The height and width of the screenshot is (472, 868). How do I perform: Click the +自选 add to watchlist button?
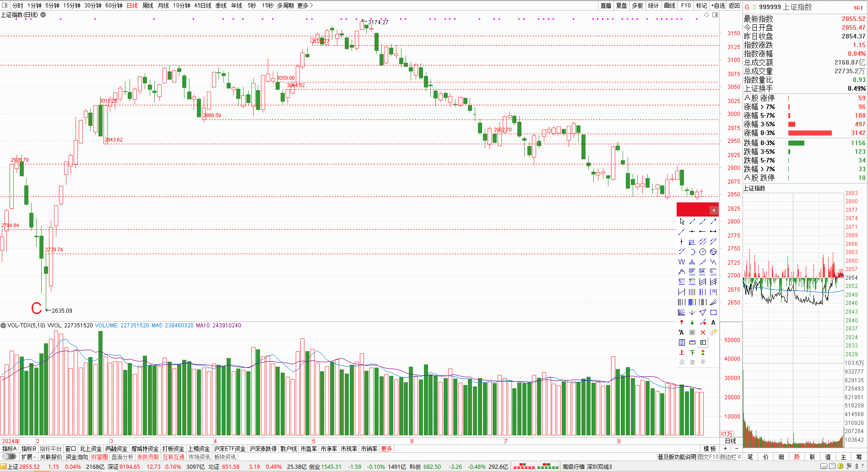(718, 5)
